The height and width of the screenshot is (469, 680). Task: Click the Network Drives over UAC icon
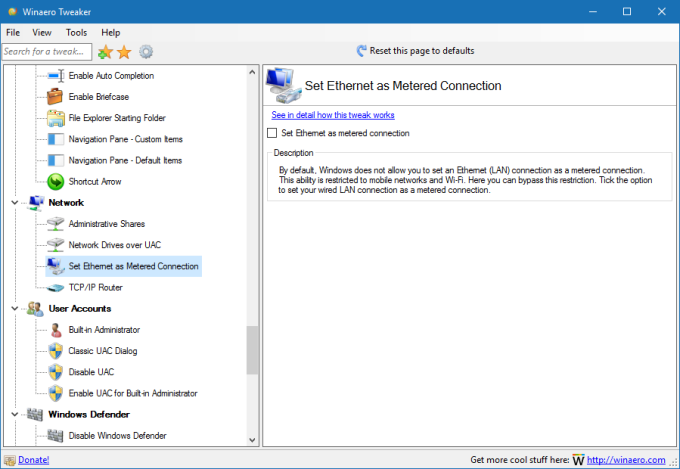[56, 245]
